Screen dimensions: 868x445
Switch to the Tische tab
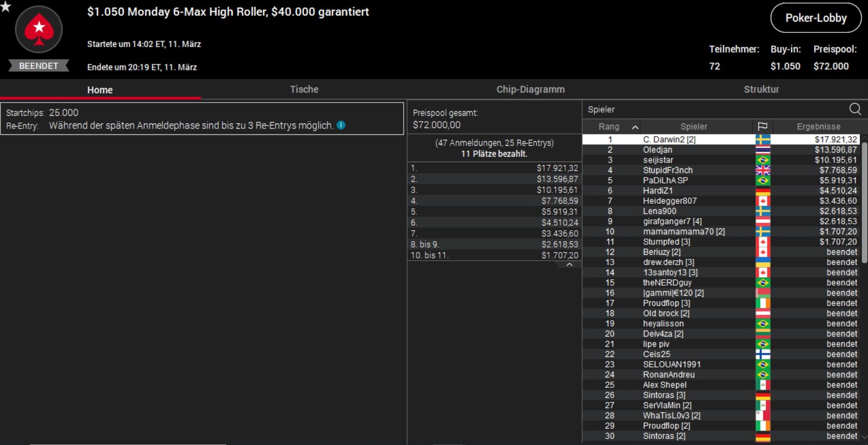click(304, 89)
